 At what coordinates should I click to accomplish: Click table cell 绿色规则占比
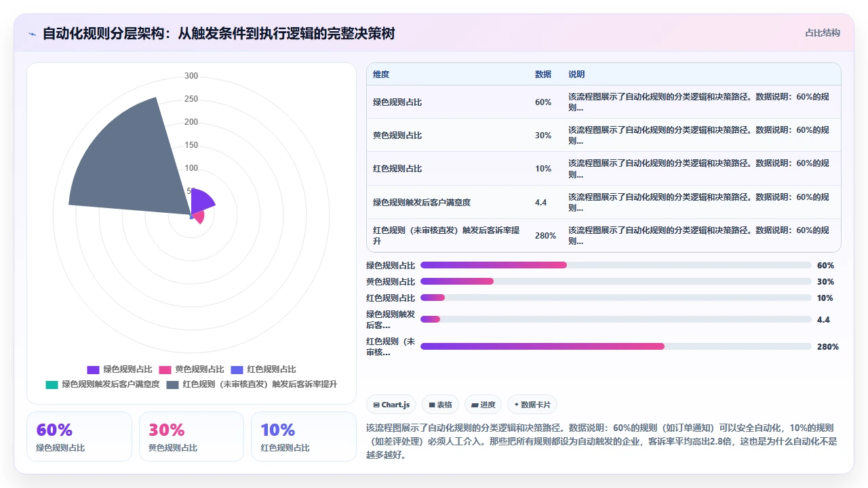tap(397, 102)
